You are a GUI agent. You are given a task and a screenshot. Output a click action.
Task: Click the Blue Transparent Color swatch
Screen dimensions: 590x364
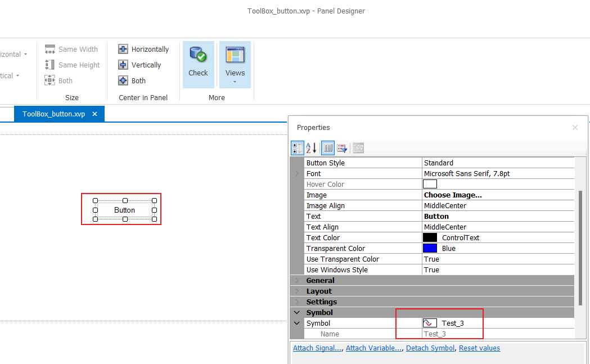click(x=430, y=249)
